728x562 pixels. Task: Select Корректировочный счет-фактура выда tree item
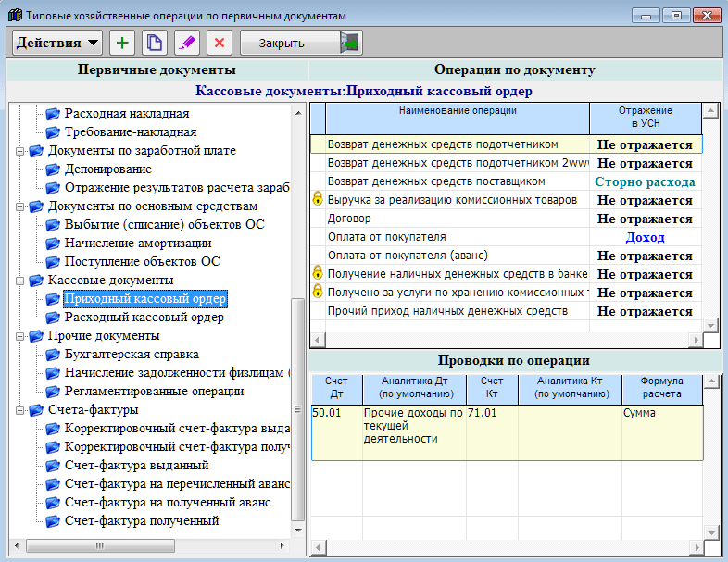[x=177, y=429]
